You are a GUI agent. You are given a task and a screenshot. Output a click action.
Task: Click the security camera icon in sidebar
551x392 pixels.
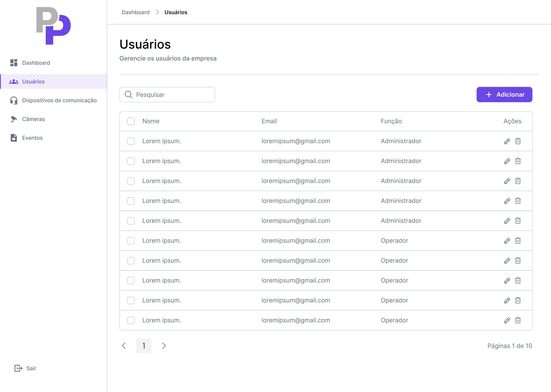point(14,119)
